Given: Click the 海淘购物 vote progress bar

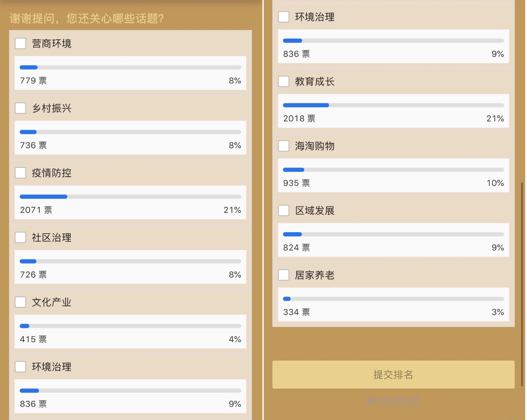Looking at the screenshot, I should (393, 170).
